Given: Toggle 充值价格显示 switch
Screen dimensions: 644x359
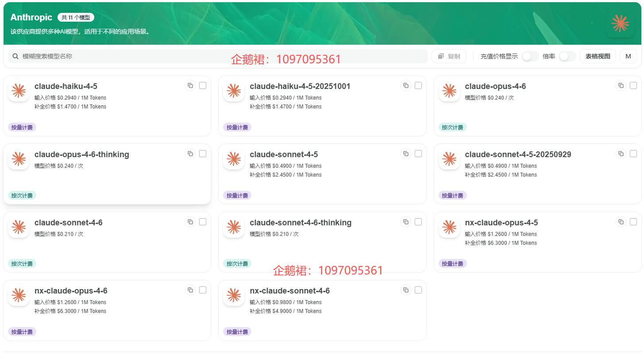Looking at the screenshot, I should [x=530, y=56].
